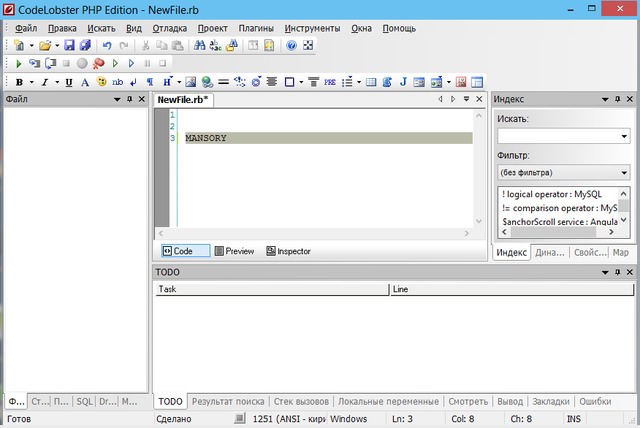Viewport: 640px width, 428px height.
Task: Insert underline tag with U icon
Action: pos(69,82)
